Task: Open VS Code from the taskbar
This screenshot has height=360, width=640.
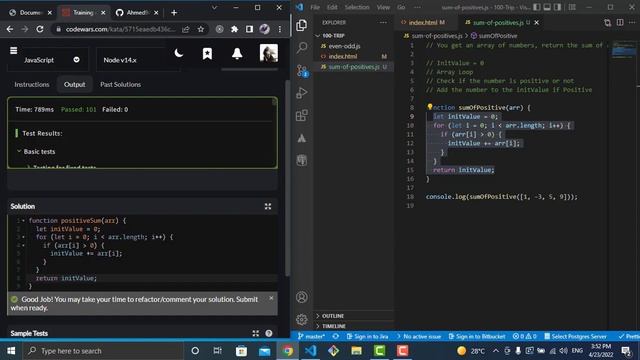Action: coord(311,351)
